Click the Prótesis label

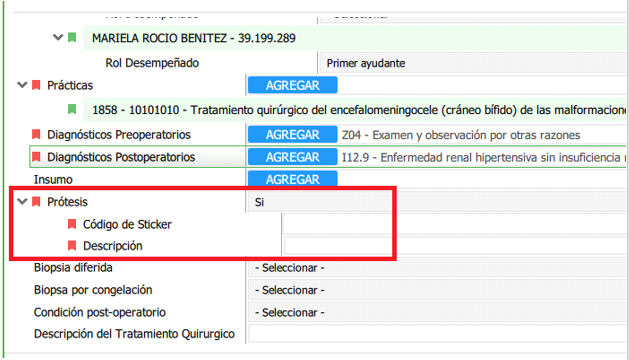(x=67, y=201)
